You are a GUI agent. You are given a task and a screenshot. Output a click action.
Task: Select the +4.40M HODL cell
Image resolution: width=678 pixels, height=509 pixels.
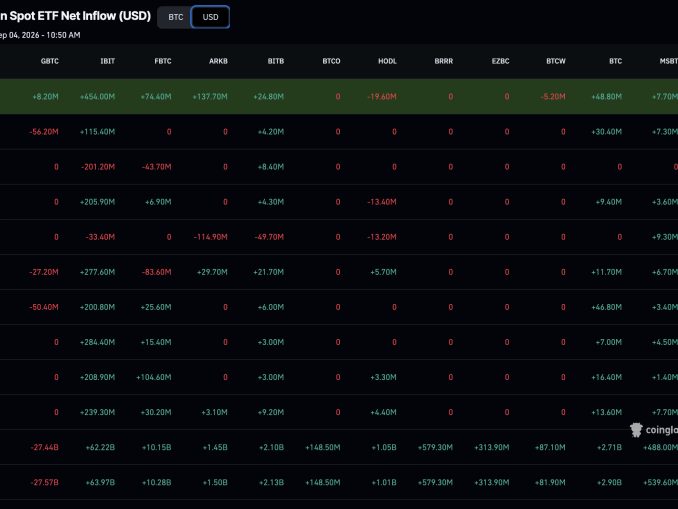(x=384, y=412)
